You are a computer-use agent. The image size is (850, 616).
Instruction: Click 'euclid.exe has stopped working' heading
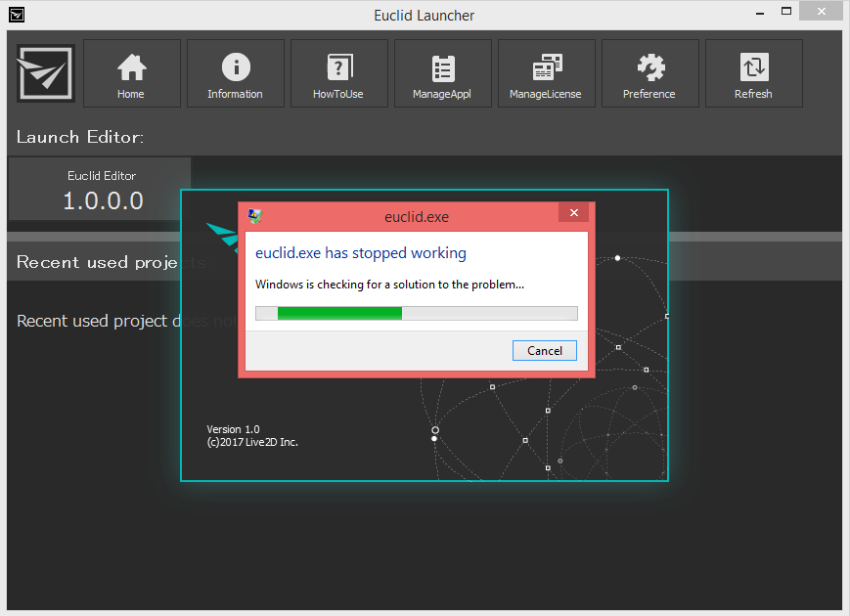361,253
